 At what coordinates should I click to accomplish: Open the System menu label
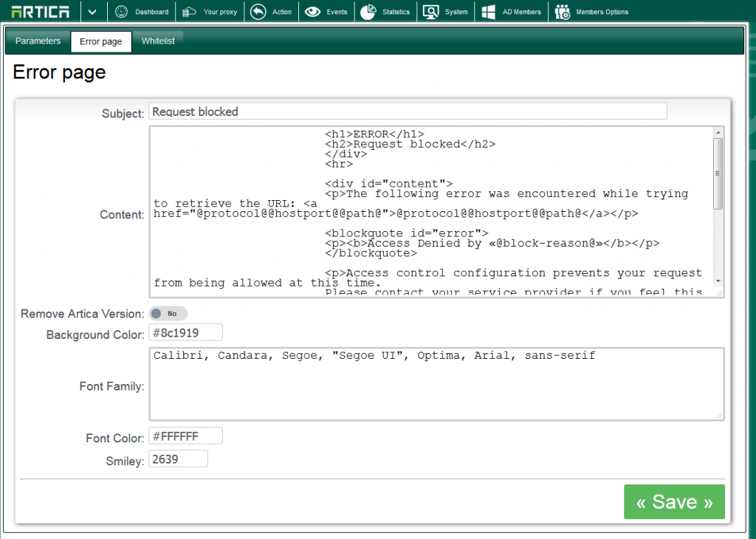pos(456,12)
